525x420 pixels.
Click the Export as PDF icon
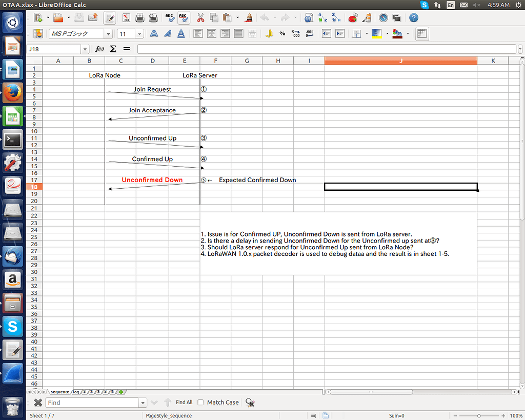pos(126,18)
